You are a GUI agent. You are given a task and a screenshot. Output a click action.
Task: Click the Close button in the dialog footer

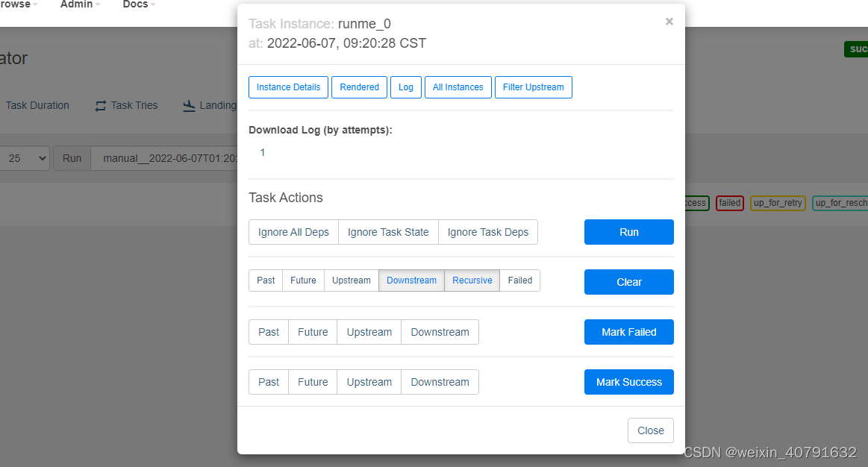point(651,430)
